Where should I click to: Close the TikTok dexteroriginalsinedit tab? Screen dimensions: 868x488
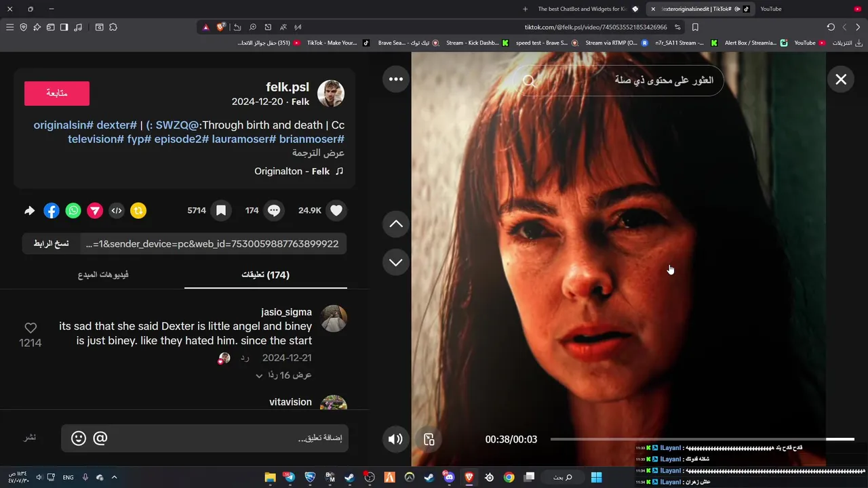pos(653,9)
